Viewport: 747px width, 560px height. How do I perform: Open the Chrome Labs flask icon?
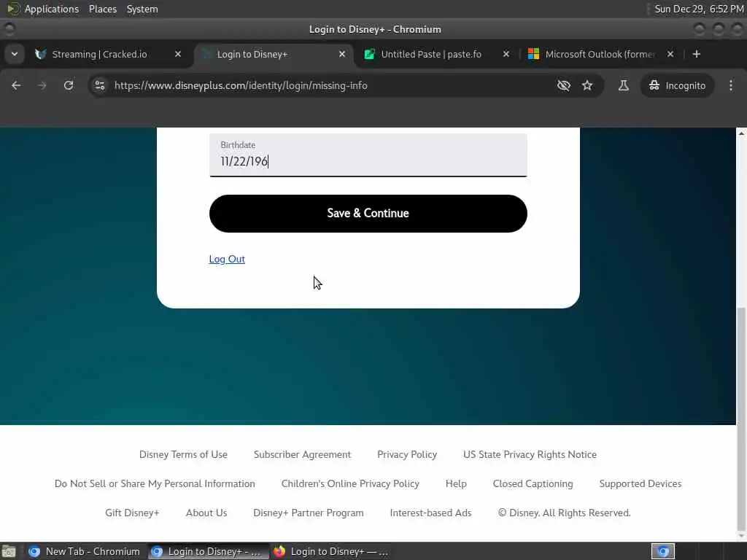pos(623,86)
